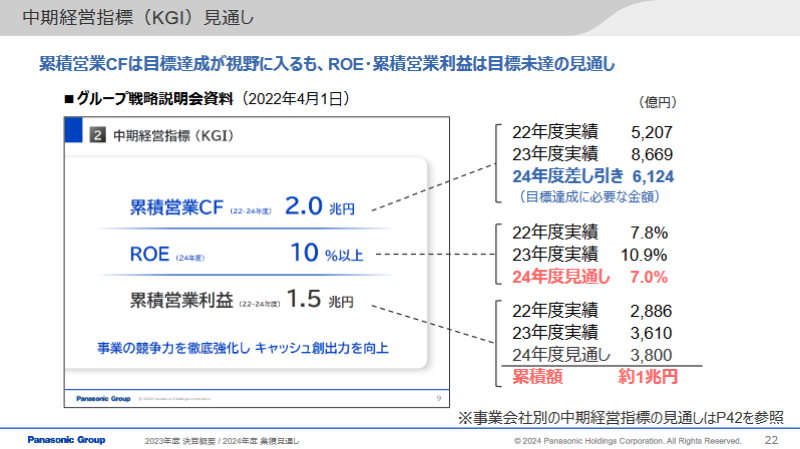Click 累積営業利益 label in embedded slide
The height and width of the screenshot is (449, 800).
click(x=181, y=300)
